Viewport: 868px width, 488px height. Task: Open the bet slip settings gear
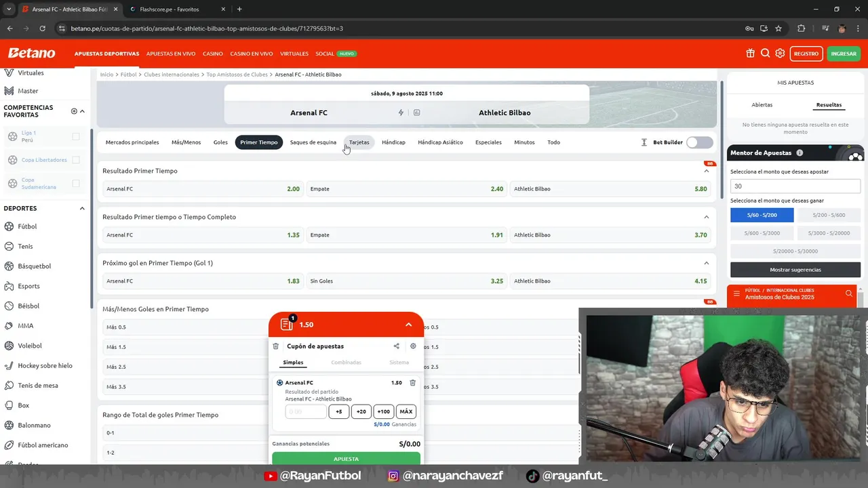[x=413, y=346]
